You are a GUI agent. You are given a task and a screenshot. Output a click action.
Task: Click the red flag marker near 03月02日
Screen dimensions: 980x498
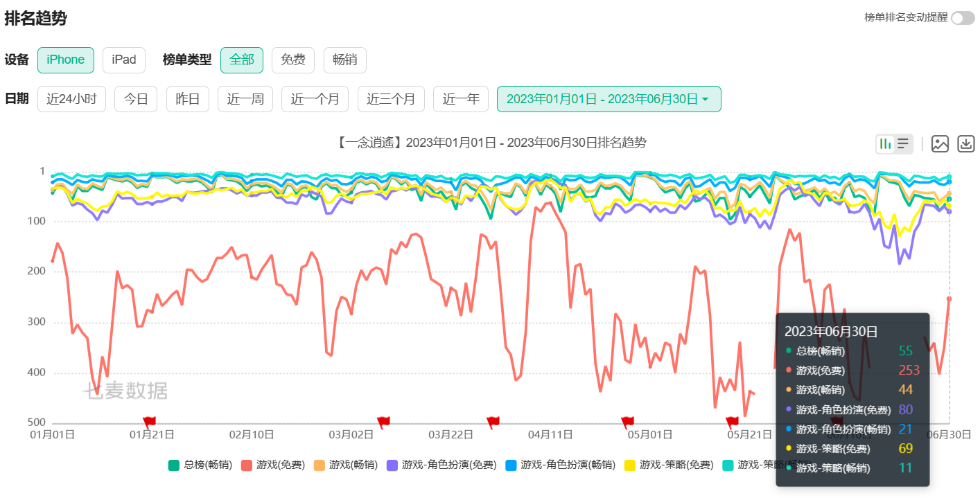pyautogui.click(x=383, y=421)
